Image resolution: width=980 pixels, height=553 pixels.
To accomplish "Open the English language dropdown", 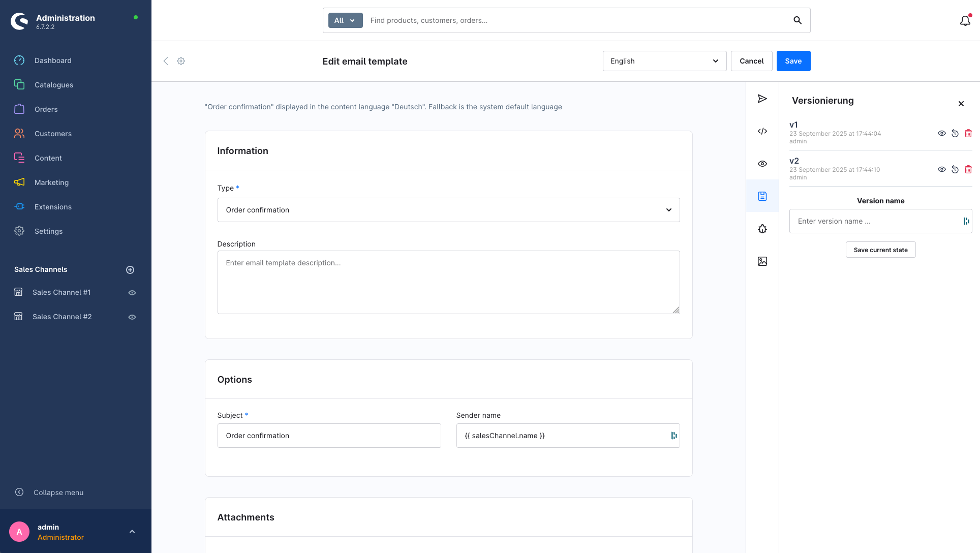I will point(664,61).
